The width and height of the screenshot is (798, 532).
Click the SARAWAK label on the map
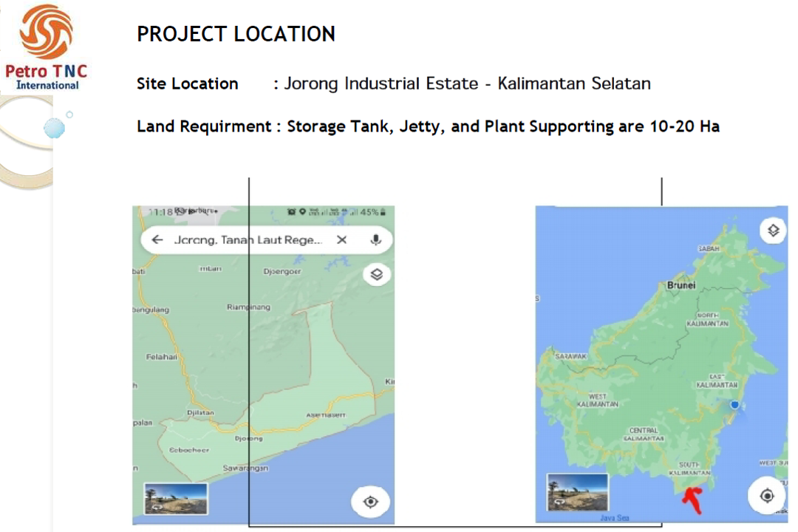[x=570, y=356]
